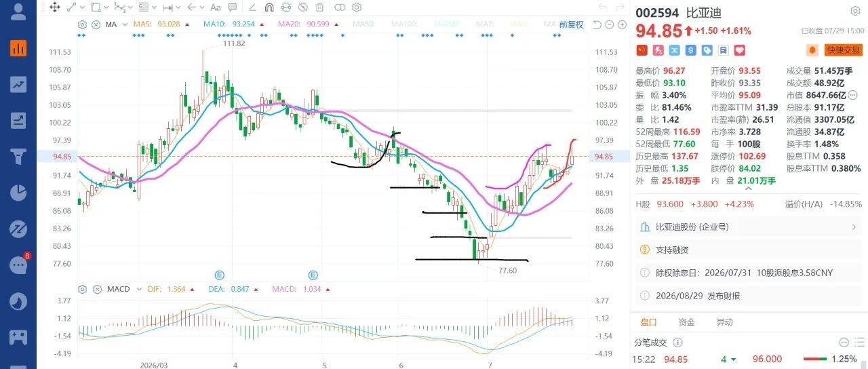Viewport: 868px width, 369px height.
Task: Expand measure tool dropdown arrow
Action: [178, 9]
